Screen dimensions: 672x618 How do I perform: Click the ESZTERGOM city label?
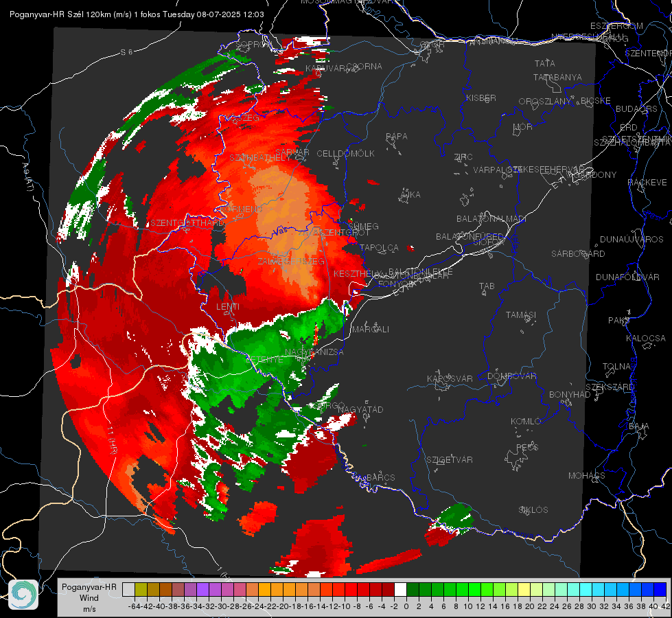(616, 25)
